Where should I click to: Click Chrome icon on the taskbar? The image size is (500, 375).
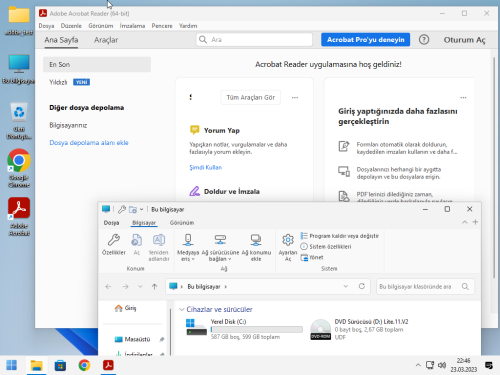pyautogui.click(x=84, y=365)
